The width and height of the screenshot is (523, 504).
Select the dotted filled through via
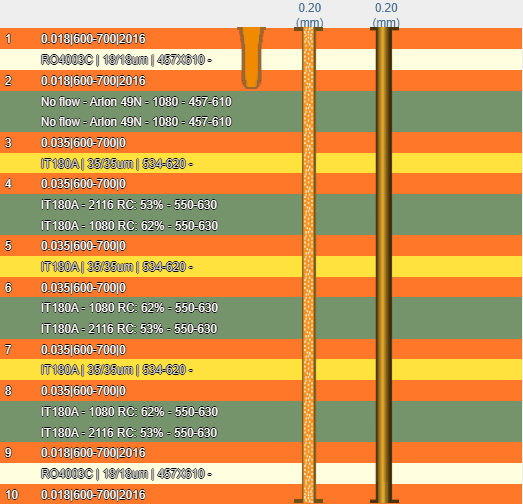tap(309, 265)
